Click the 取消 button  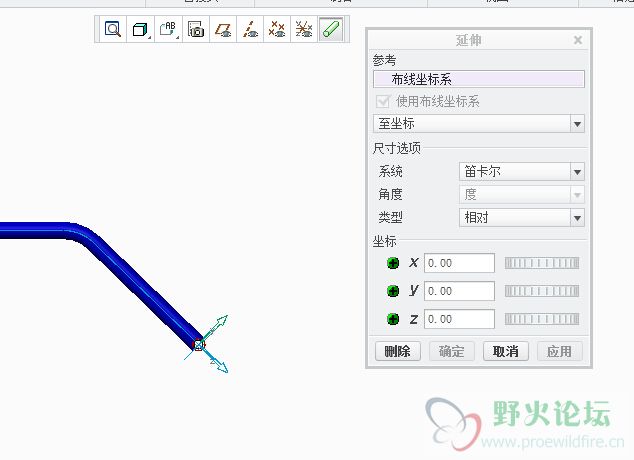click(x=505, y=351)
